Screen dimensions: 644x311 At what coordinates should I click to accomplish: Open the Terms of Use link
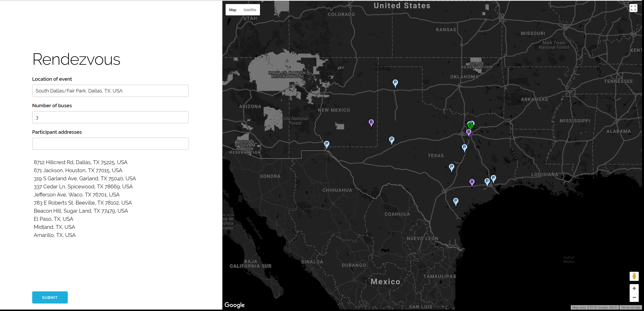coord(630,307)
